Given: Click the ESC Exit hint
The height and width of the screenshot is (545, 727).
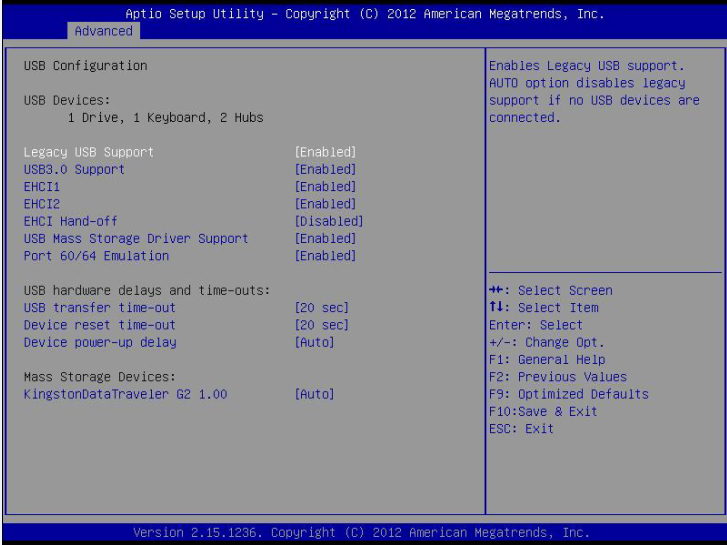Looking at the screenshot, I should pyautogui.click(x=521, y=429).
